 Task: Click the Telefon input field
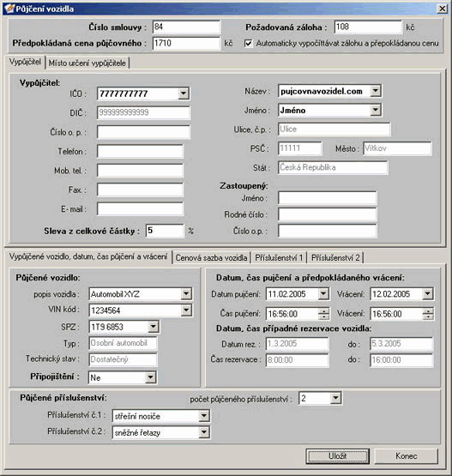pos(141,151)
